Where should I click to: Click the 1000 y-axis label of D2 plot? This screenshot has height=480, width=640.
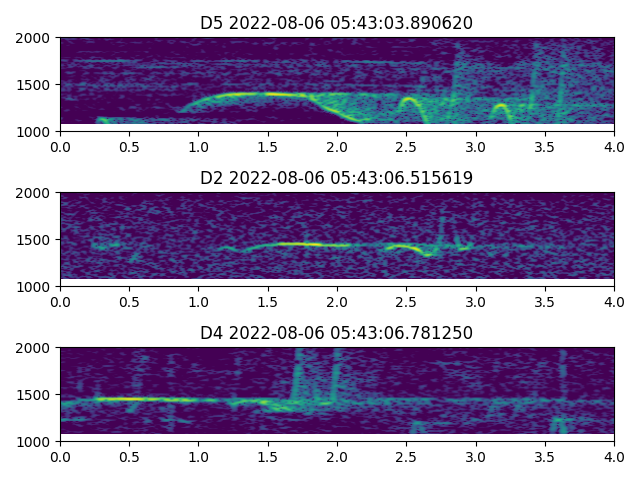coord(35,286)
